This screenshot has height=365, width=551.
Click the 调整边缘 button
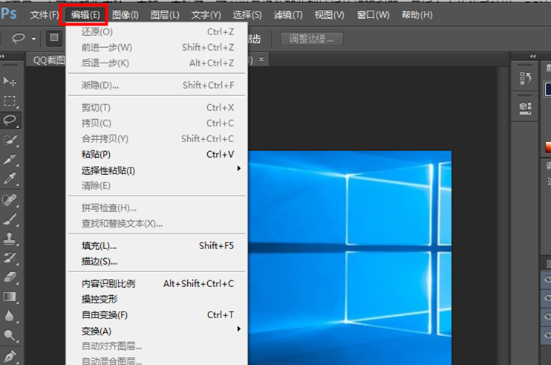311,39
